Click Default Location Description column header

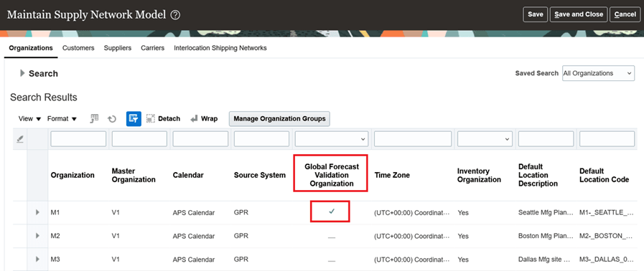tap(538, 175)
